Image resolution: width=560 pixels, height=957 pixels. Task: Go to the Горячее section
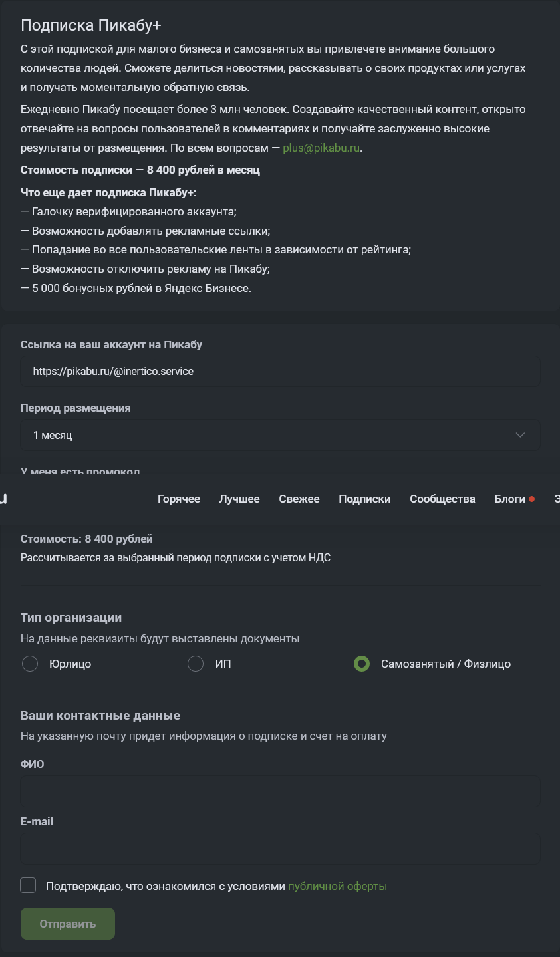click(179, 499)
